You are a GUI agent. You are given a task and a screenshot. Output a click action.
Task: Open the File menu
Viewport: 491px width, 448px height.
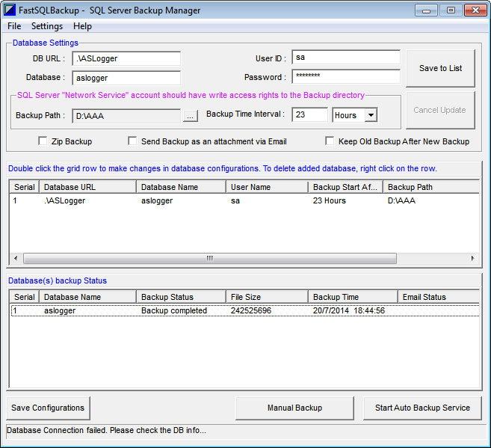tap(14, 26)
